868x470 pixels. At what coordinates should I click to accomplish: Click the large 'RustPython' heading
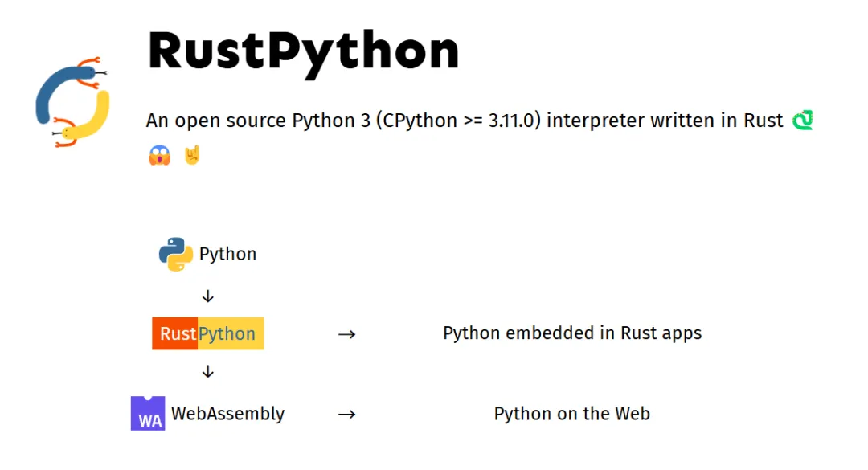(x=303, y=51)
